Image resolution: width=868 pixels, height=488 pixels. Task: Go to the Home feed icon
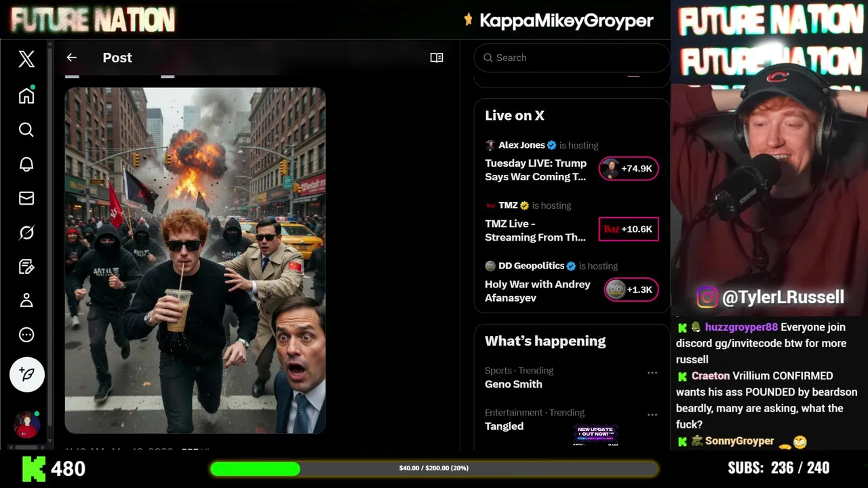tap(26, 96)
